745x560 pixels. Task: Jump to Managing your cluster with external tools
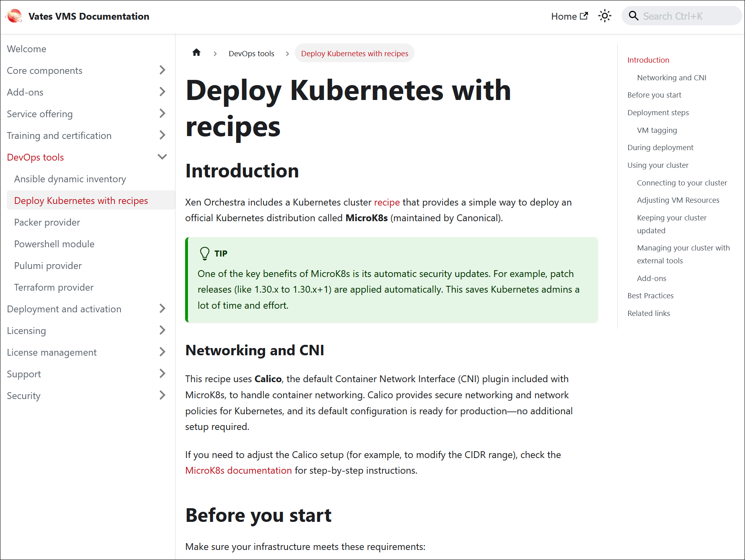click(x=683, y=254)
